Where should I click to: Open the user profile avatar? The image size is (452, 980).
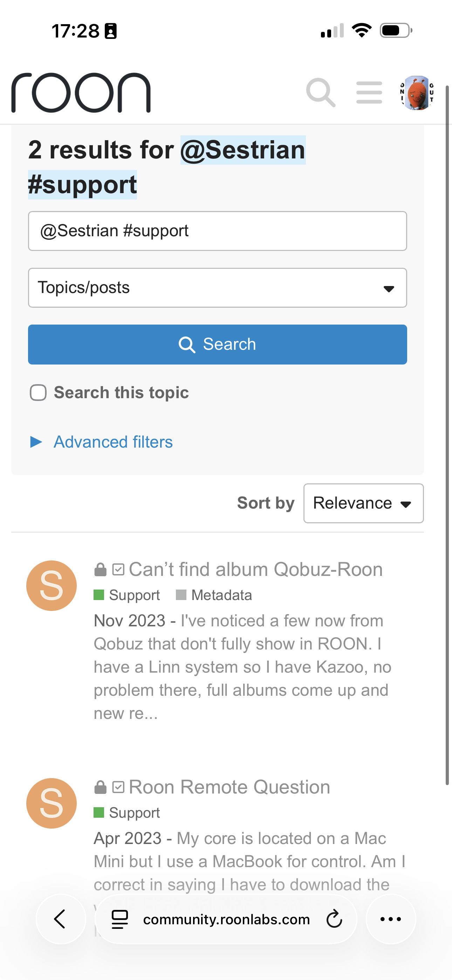(x=417, y=93)
